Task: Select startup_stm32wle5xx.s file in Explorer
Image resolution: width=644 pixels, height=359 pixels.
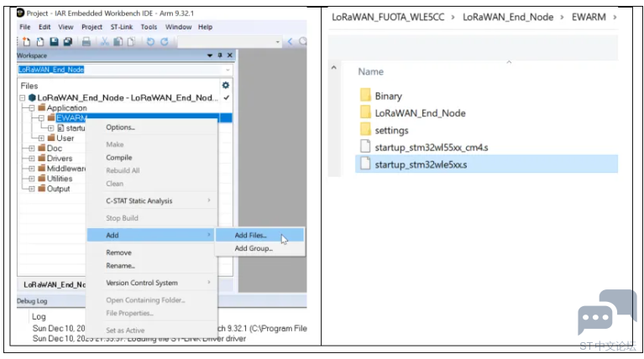Action: coord(487,164)
